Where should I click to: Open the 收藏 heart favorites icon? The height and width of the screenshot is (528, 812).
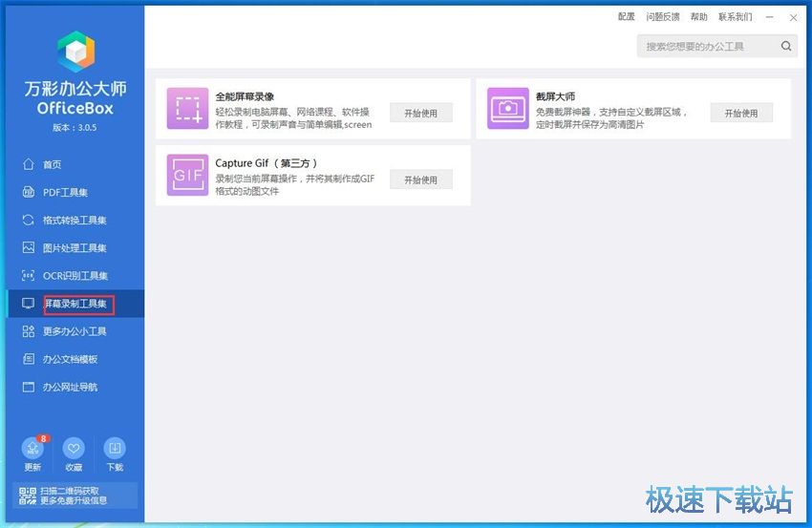coord(74,448)
